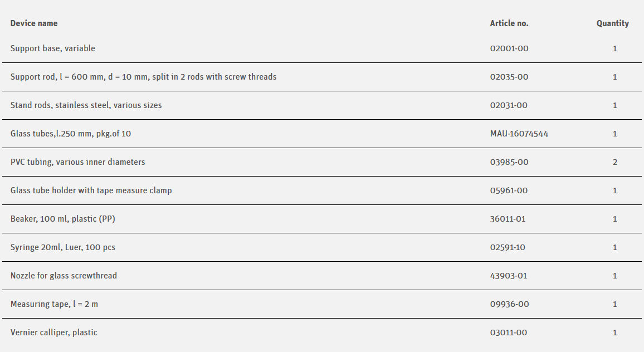
Task: Click the Quantity column header
Action: 612,23
